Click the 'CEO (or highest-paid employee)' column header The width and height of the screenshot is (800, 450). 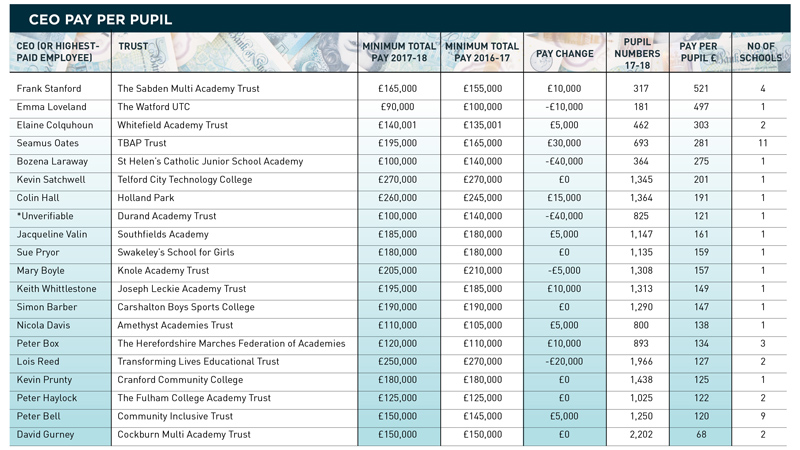pyautogui.click(x=58, y=52)
